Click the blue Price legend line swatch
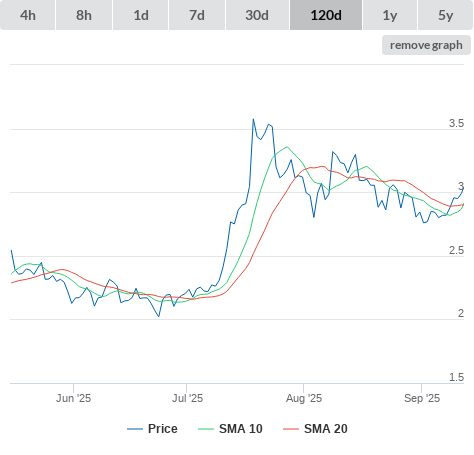 pos(135,429)
